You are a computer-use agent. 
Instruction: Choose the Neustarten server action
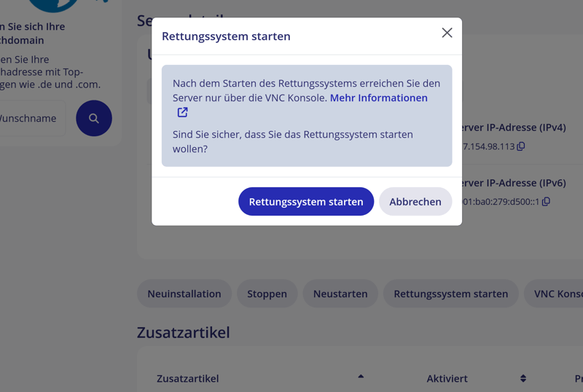point(340,294)
